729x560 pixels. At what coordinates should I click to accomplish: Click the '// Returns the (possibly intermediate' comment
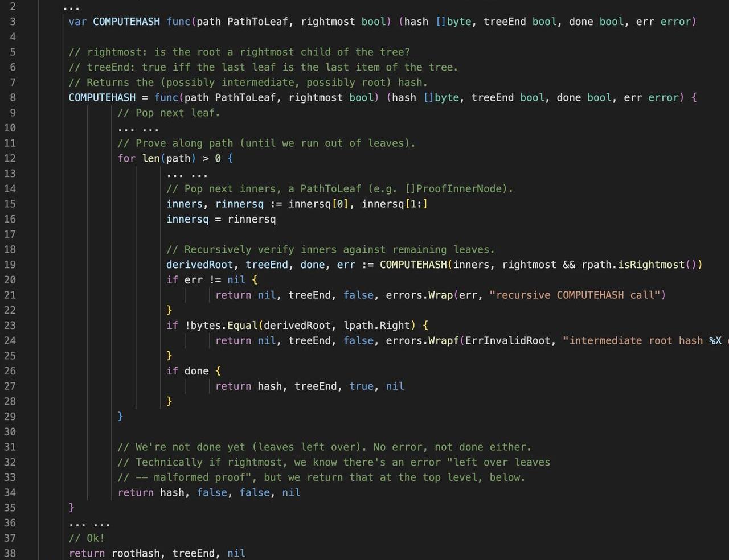click(x=248, y=83)
